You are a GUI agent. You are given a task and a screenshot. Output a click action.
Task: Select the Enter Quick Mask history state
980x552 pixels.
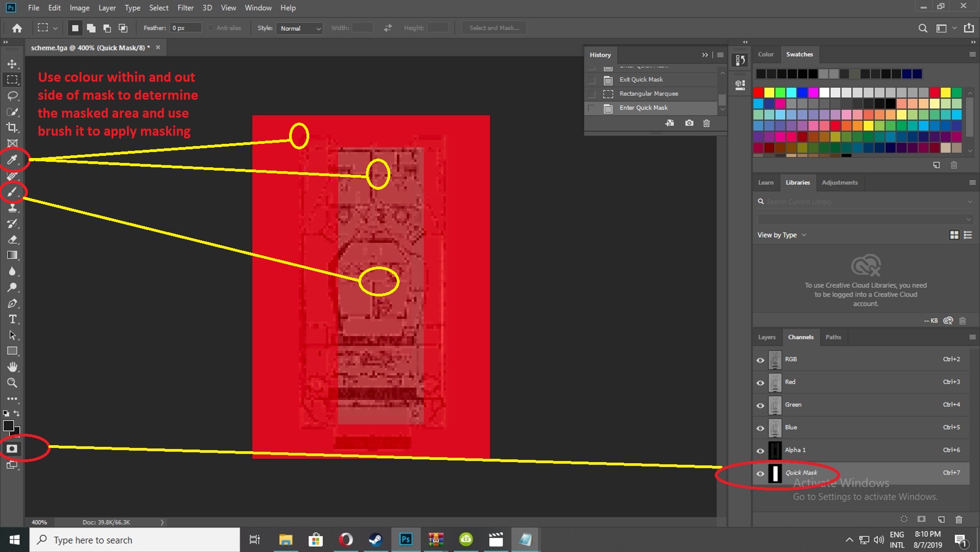[x=651, y=108]
